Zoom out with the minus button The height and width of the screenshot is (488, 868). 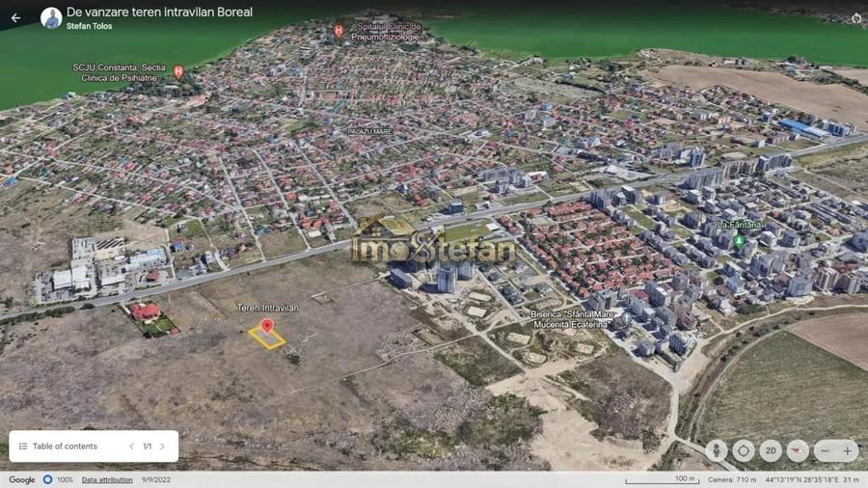[825, 451]
